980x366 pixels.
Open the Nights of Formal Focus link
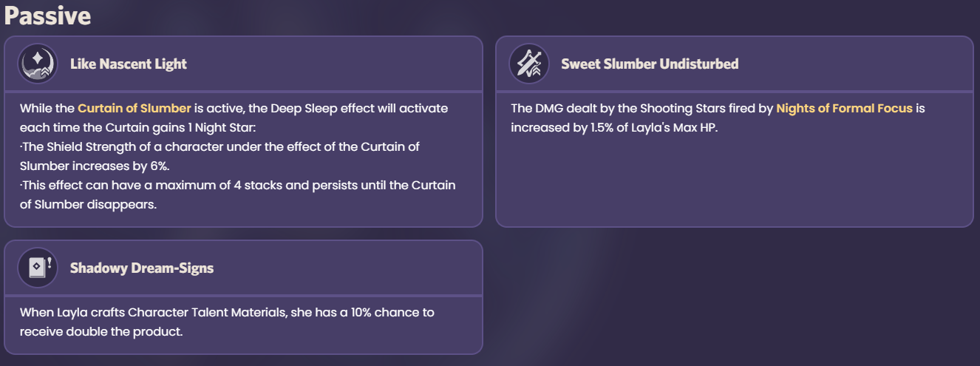click(844, 108)
